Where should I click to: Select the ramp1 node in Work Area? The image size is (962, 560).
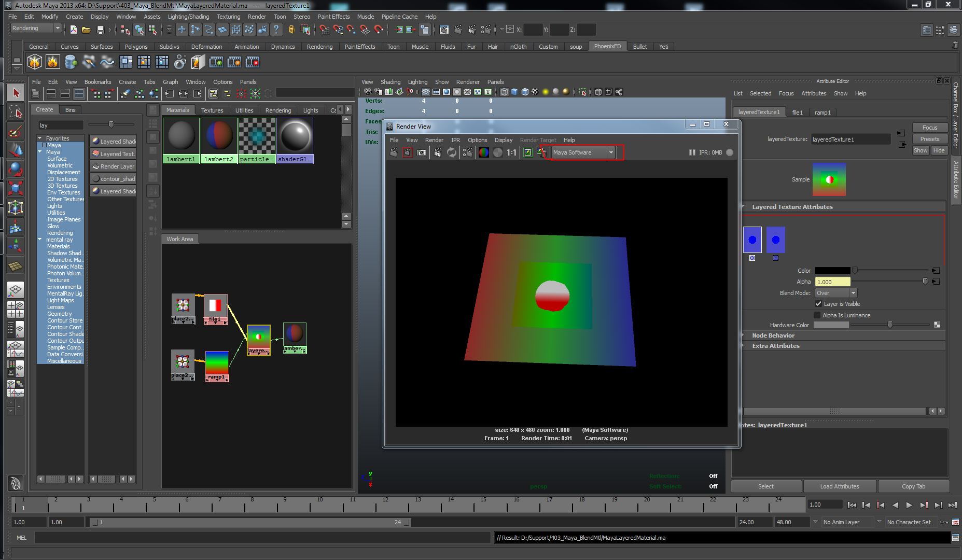(x=217, y=367)
